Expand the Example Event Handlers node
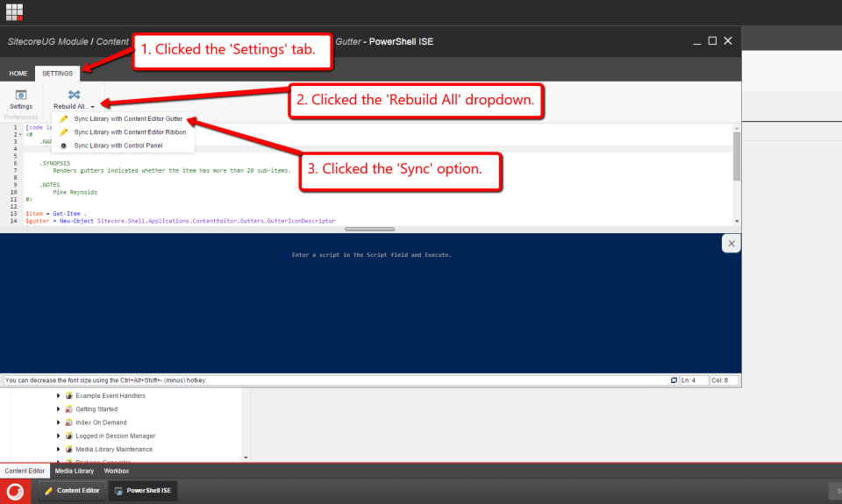842x504 pixels. [59, 396]
